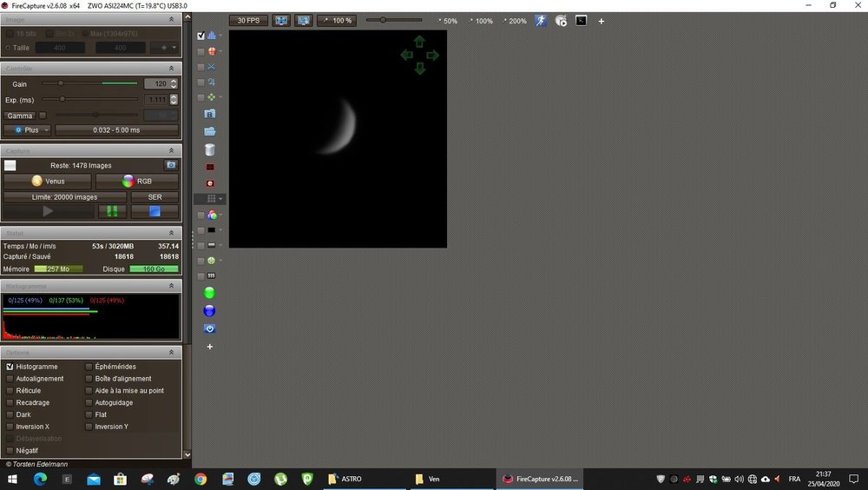Click the cylinder trash-can icon

click(210, 149)
